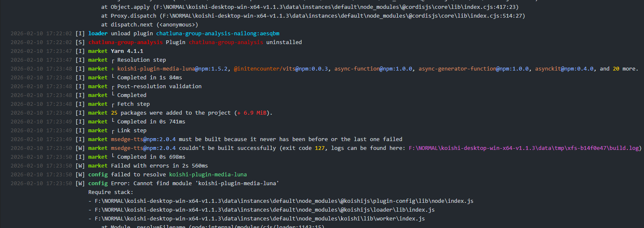This screenshot has height=228, width=644.
Task: Click the 'Link step' log line
Action: 132,131
